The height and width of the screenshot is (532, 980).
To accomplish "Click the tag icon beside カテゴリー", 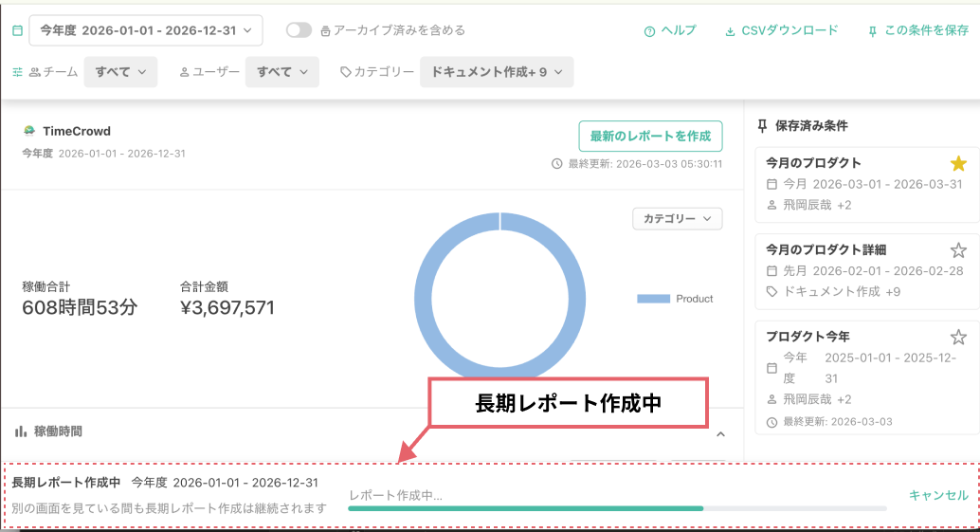I will pos(346,72).
